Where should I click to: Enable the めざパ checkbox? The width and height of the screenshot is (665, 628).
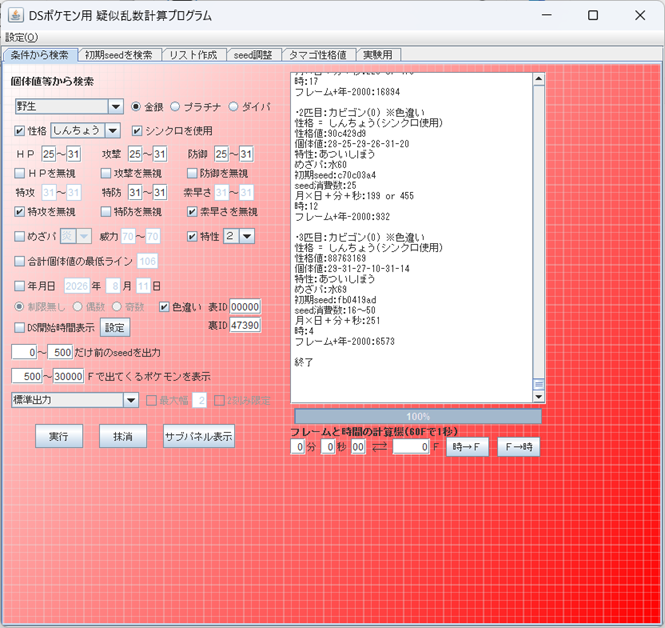click(20, 236)
